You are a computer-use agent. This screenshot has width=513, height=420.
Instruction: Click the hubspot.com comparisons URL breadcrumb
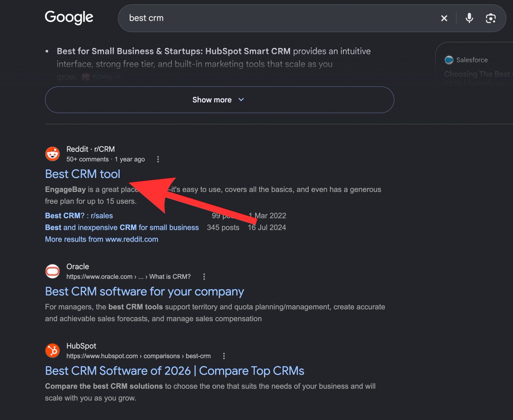pos(139,356)
